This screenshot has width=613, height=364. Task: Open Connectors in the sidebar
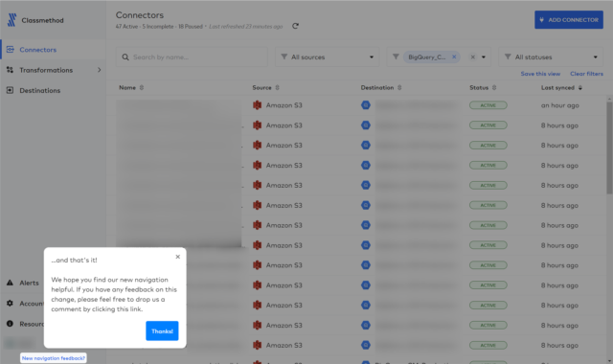coord(38,50)
